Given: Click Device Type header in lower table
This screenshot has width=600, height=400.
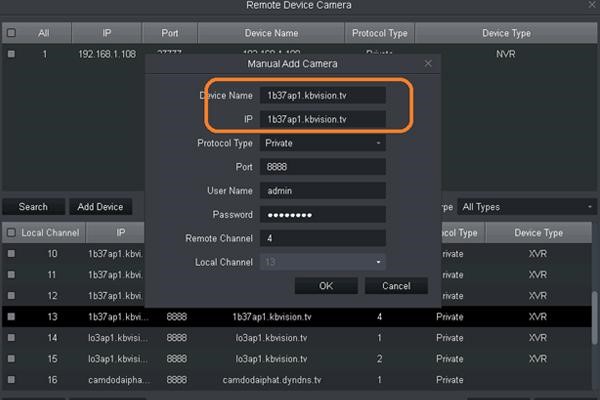Looking at the screenshot, I should (538, 232).
